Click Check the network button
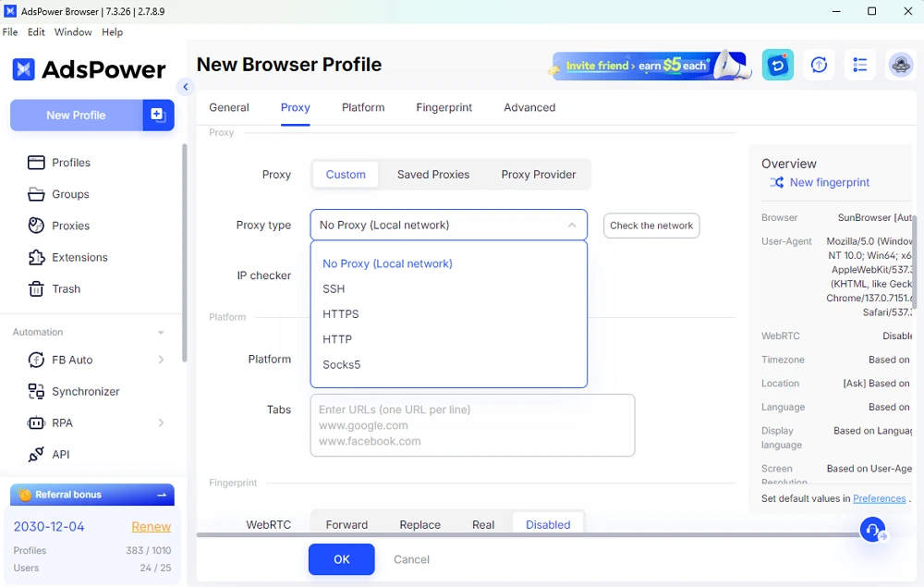The height and width of the screenshot is (587, 924). (x=651, y=226)
